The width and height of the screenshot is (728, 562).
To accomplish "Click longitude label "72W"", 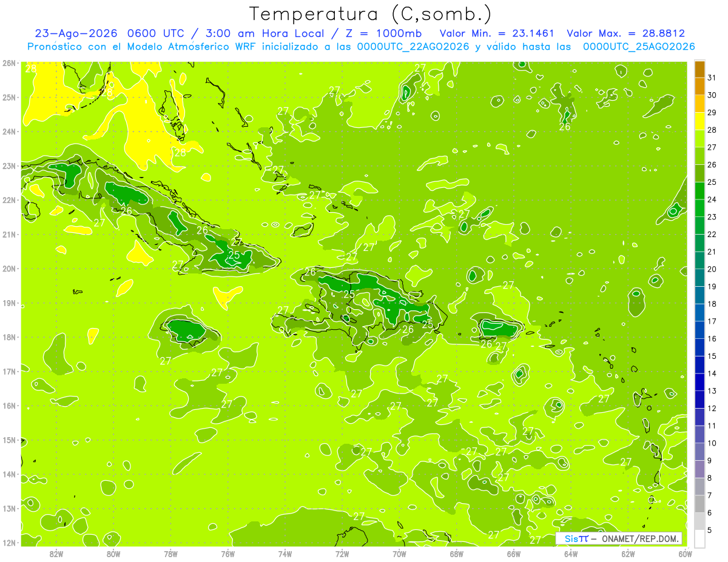I will [x=342, y=554].
